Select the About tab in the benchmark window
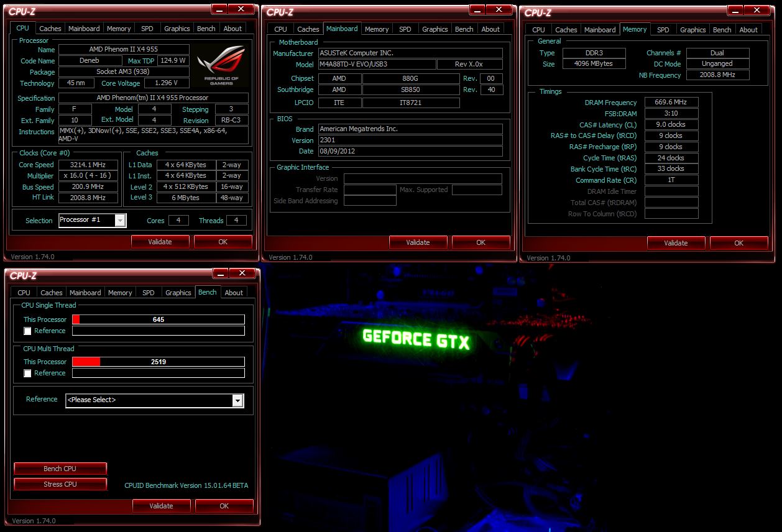 [x=234, y=293]
